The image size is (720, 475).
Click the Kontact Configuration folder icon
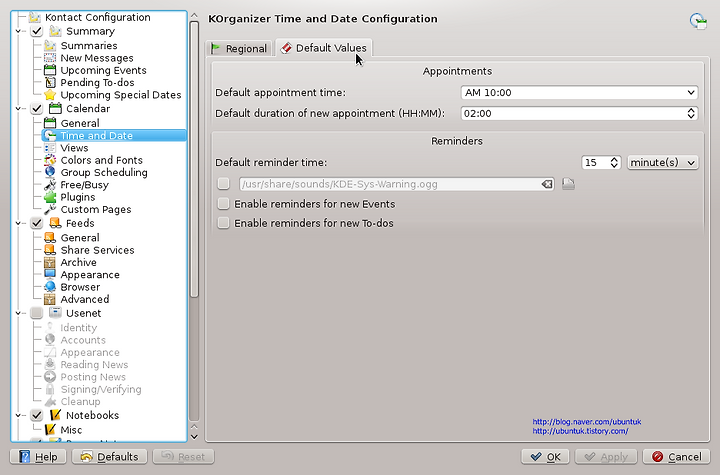point(34,17)
